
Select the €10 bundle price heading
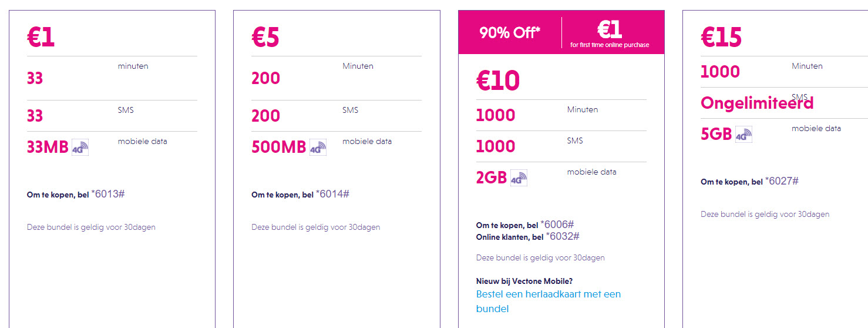497,81
